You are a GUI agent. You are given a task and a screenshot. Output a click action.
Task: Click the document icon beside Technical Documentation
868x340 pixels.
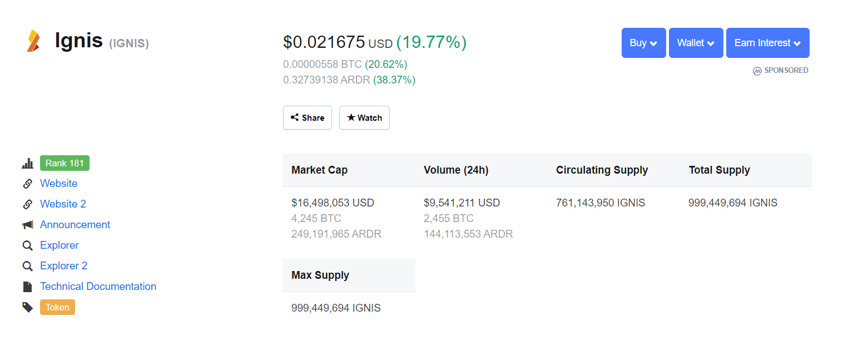(27, 287)
